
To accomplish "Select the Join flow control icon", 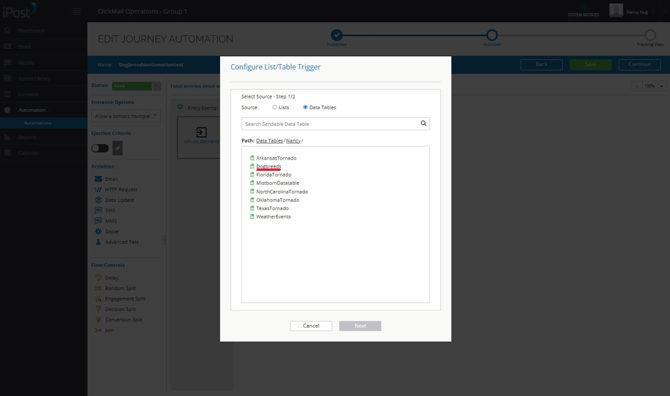I will (x=98, y=330).
